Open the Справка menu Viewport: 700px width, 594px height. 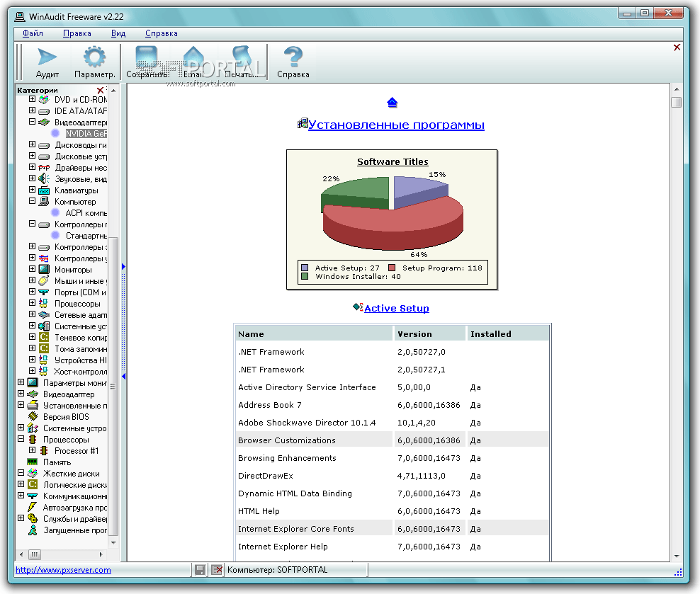pos(161,33)
